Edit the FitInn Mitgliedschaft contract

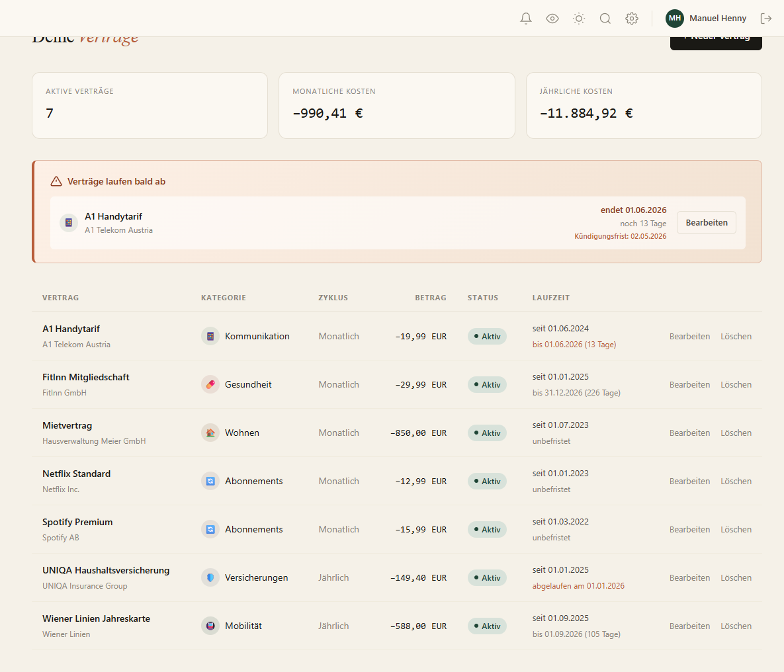(x=689, y=384)
